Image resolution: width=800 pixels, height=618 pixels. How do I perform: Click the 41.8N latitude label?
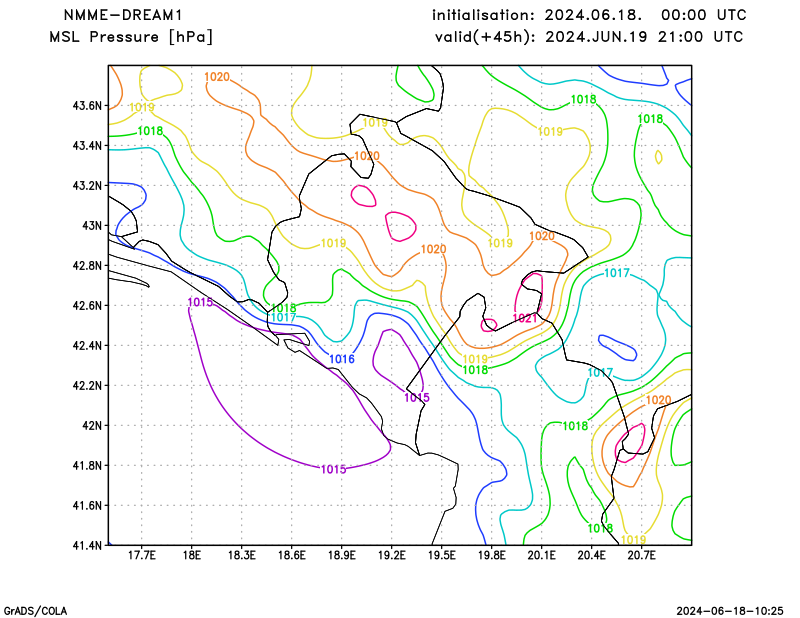(x=87, y=465)
